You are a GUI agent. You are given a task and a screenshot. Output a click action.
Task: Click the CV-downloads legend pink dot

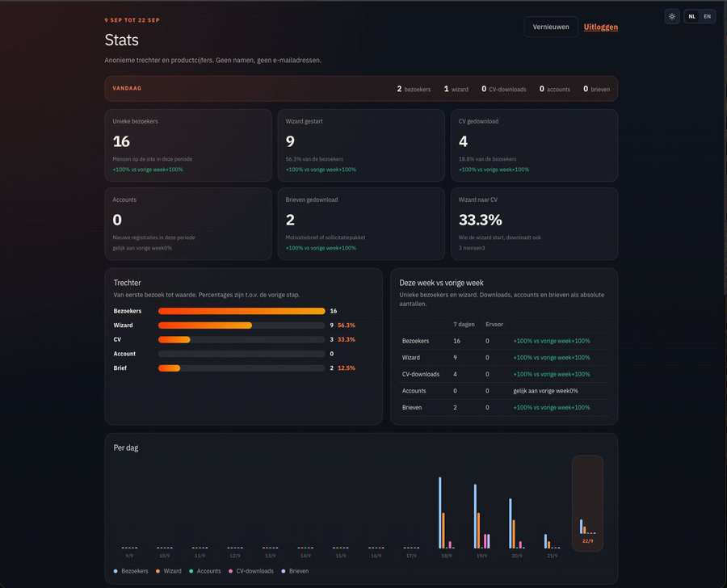pos(230,571)
